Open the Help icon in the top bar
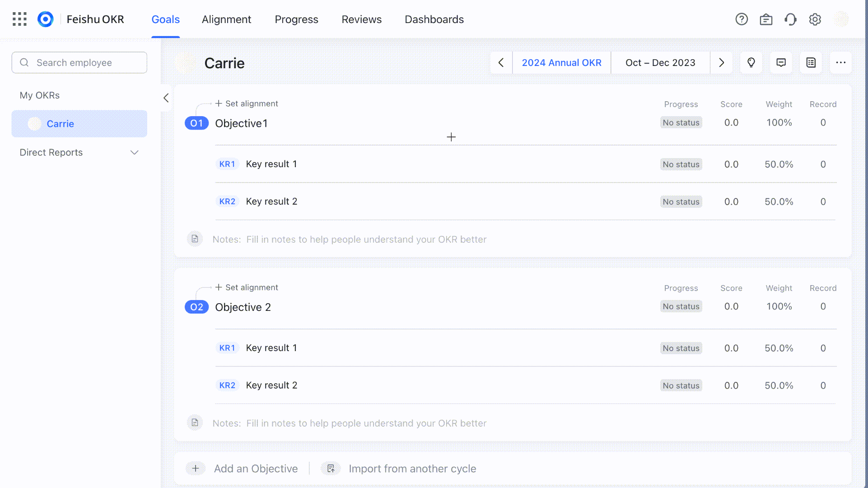The height and width of the screenshot is (488, 868). [741, 19]
